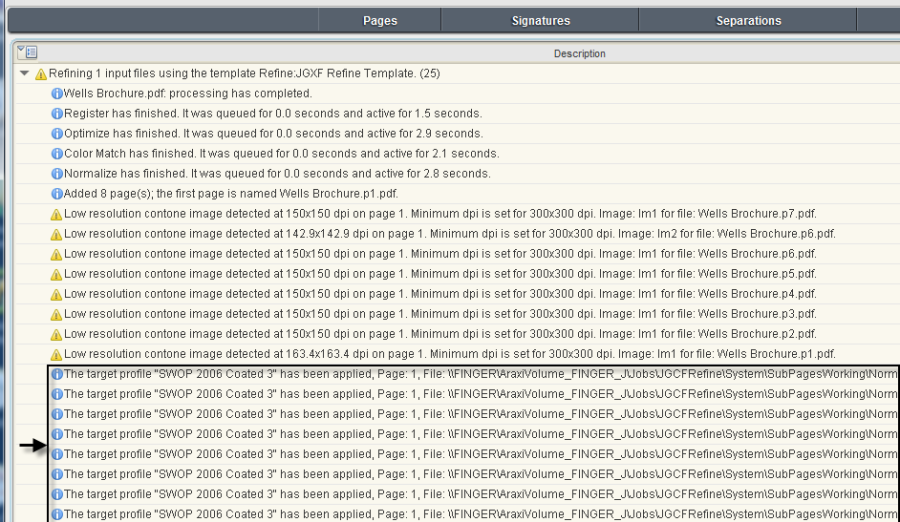The width and height of the screenshot is (900, 522).
Task: Select Wells Brochure.pdf processing has completed message
Action: 188,94
